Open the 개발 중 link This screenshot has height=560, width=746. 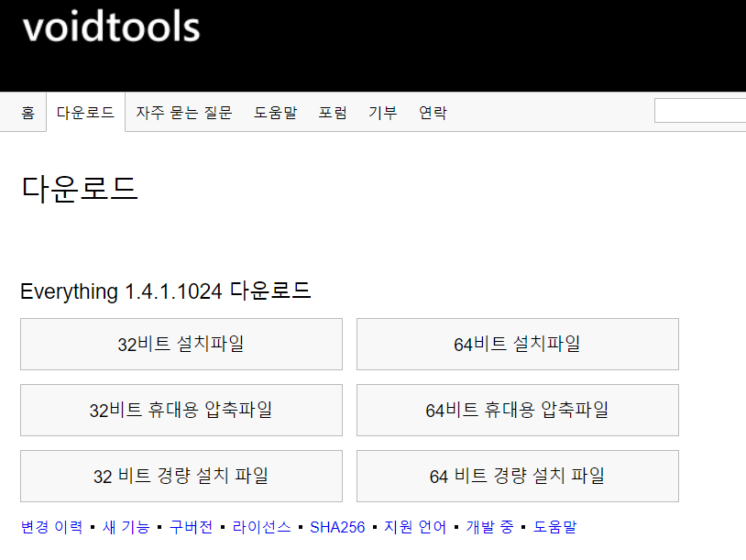pos(489,527)
